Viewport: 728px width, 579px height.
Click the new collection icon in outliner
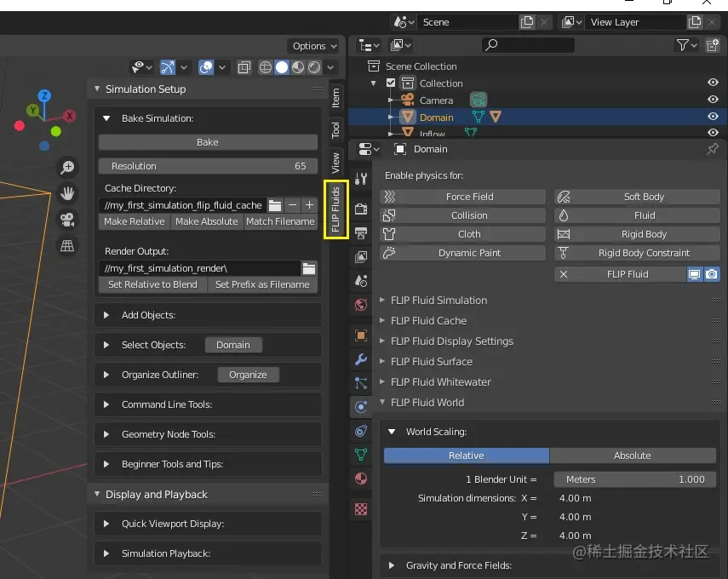tap(713, 45)
